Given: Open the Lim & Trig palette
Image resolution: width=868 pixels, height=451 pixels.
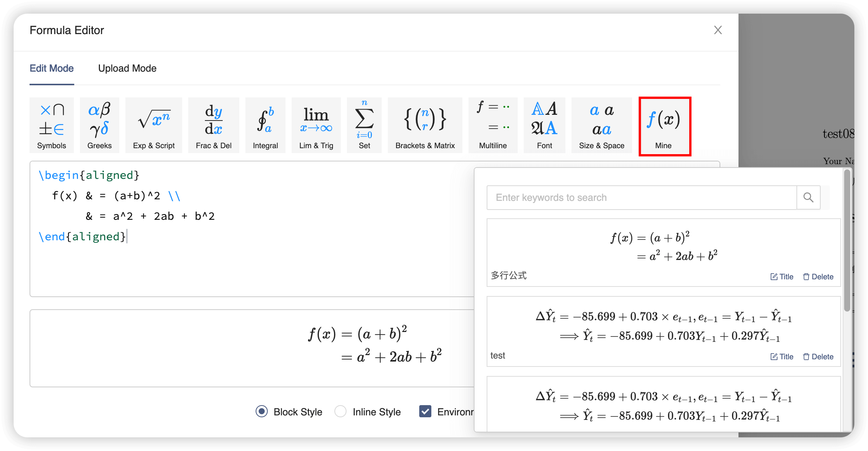Looking at the screenshot, I should pyautogui.click(x=316, y=125).
